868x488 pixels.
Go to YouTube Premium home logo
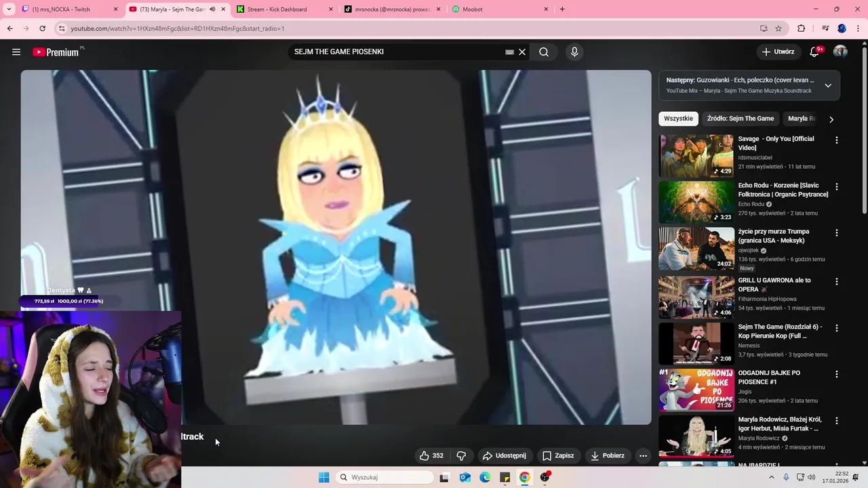coord(56,52)
